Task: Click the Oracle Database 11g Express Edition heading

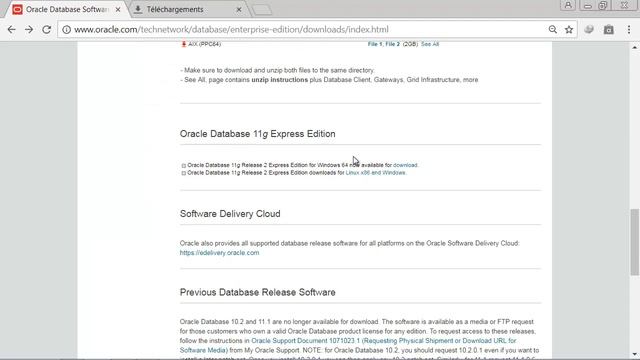Action: pyautogui.click(x=258, y=134)
